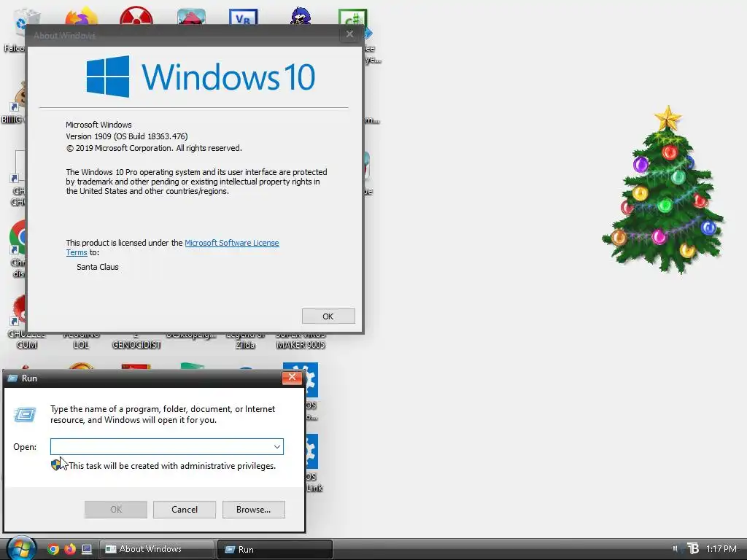Click the Terms link in About Windows
Viewport: 747px width, 560px height.
tap(76, 252)
